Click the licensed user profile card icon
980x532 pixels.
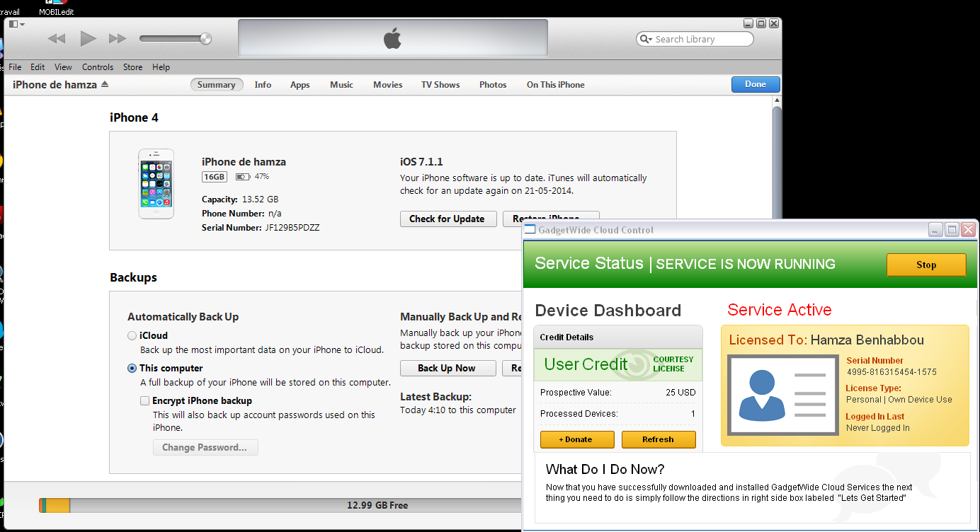click(782, 396)
